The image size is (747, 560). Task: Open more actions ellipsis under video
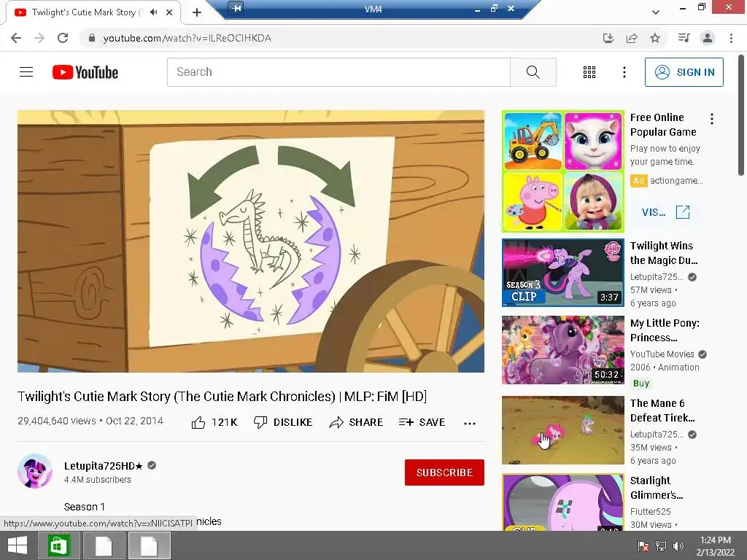click(470, 424)
